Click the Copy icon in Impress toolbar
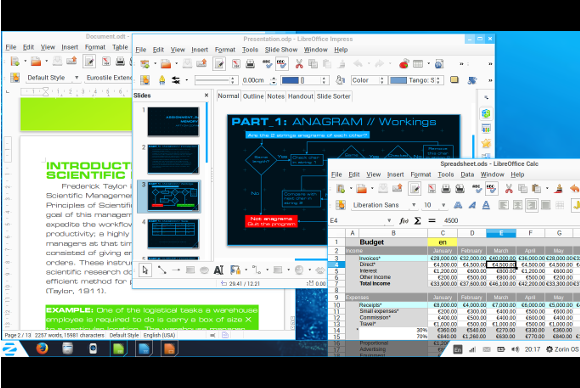The height and width of the screenshot is (388, 580). click(313, 64)
